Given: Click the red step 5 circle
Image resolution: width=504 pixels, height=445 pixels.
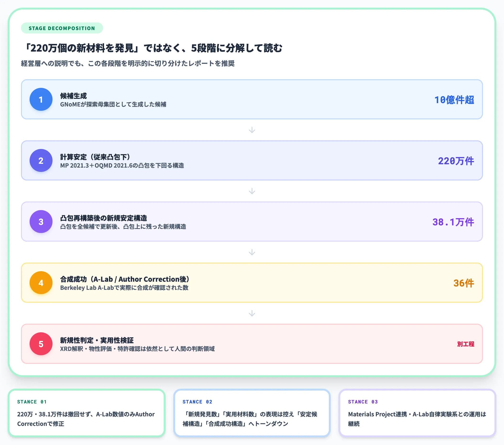Looking at the screenshot, I should [x=41, y=344].
